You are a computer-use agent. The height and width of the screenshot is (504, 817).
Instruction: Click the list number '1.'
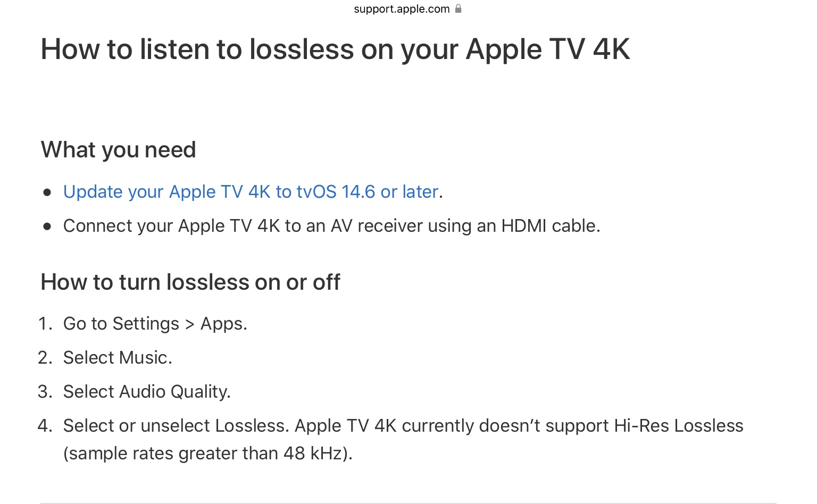(x=45, y=324)
